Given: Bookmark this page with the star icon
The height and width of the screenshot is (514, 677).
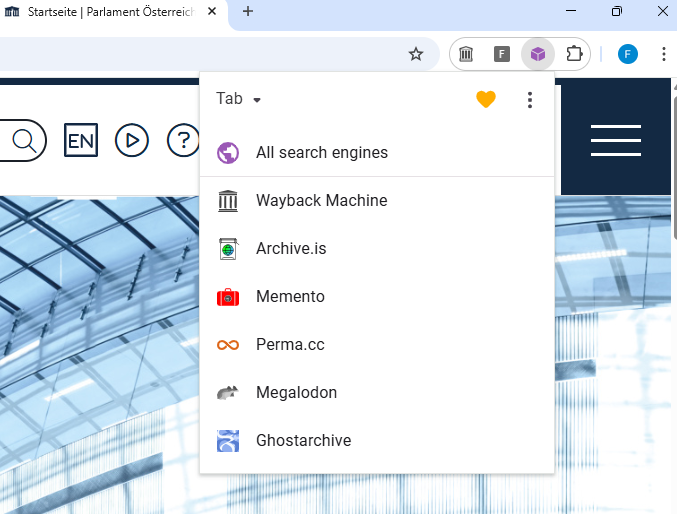Looking at the screenshot, I should [416, 54].
